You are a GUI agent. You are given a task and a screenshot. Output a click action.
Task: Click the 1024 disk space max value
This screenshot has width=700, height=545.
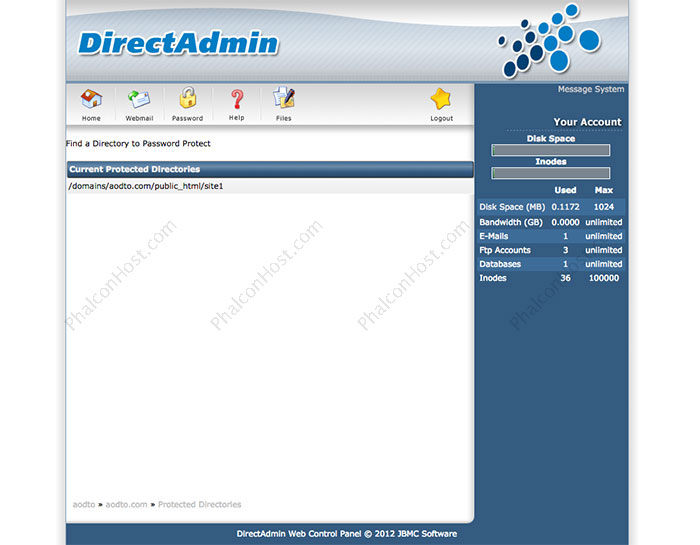[604, 207]
